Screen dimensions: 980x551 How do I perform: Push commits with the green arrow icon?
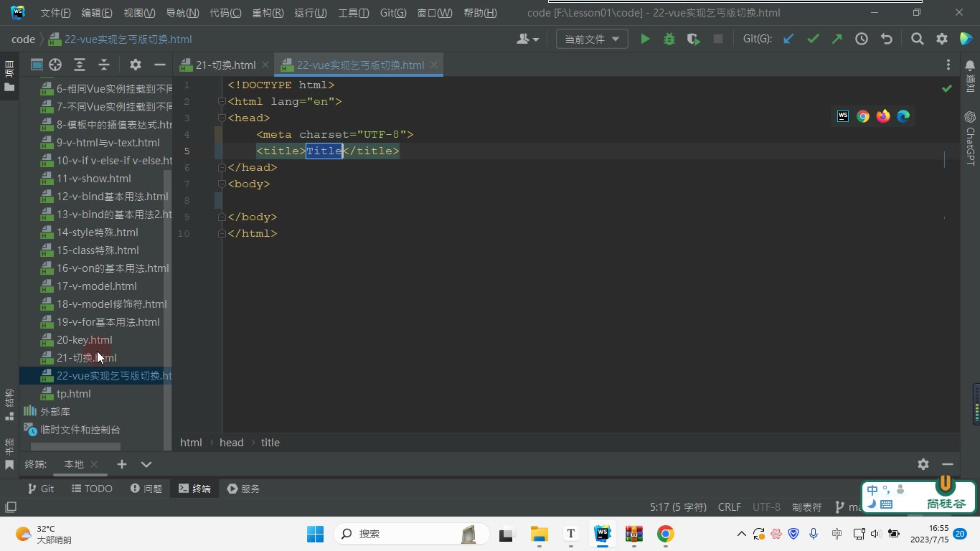tap(837, 39)
